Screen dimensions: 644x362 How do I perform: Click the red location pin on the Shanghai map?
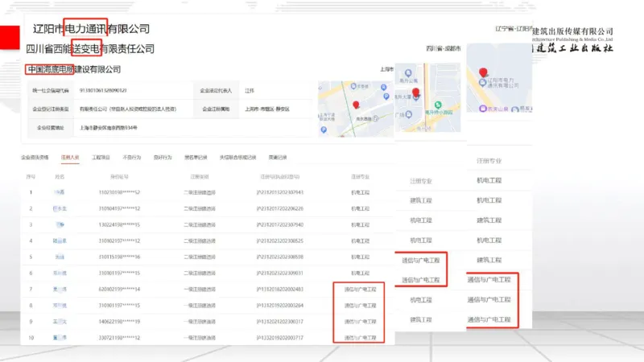click(356, 105)
